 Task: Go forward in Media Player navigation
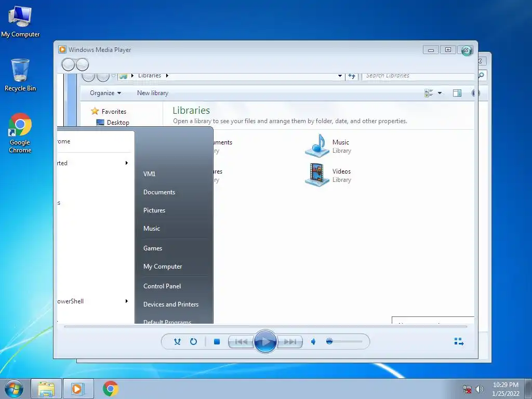pyautogui.click(x=82, y=64)
